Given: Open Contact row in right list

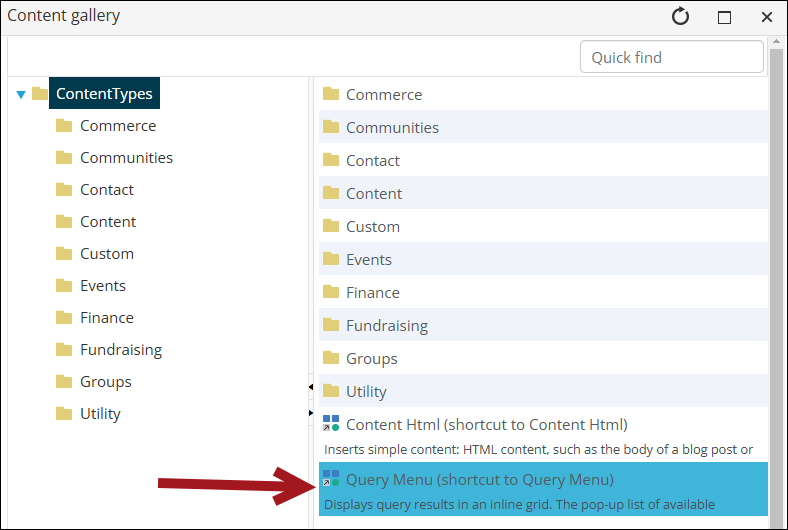Looking at the screenshot, I should point(543,160).
